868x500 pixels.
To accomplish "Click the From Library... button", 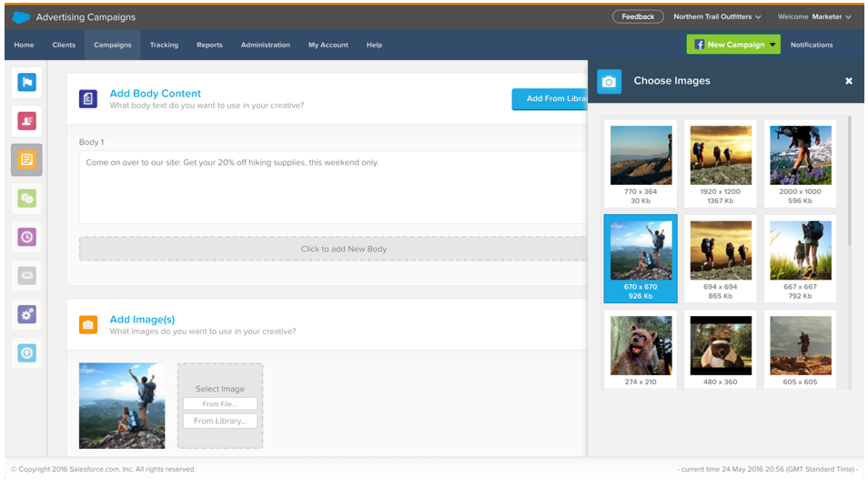I will point(220,421).
